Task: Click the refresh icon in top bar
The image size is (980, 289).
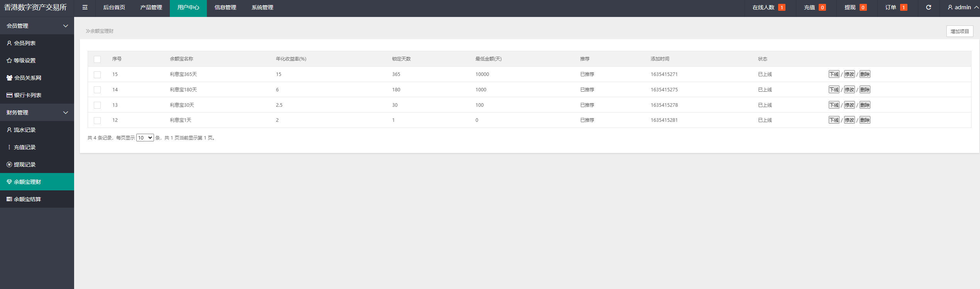Action: [x=928, y=7]
